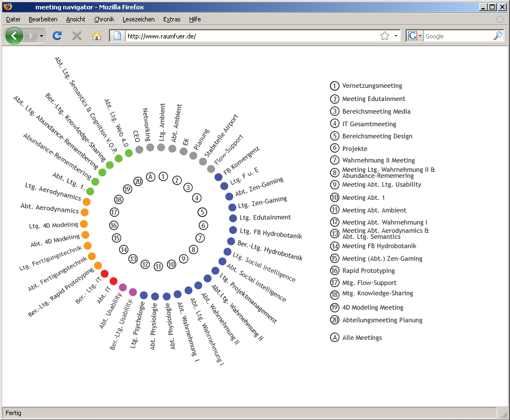The width and height of the screenshot is (510, 420).
Task: Click in the URL address field
Action: 247,36
